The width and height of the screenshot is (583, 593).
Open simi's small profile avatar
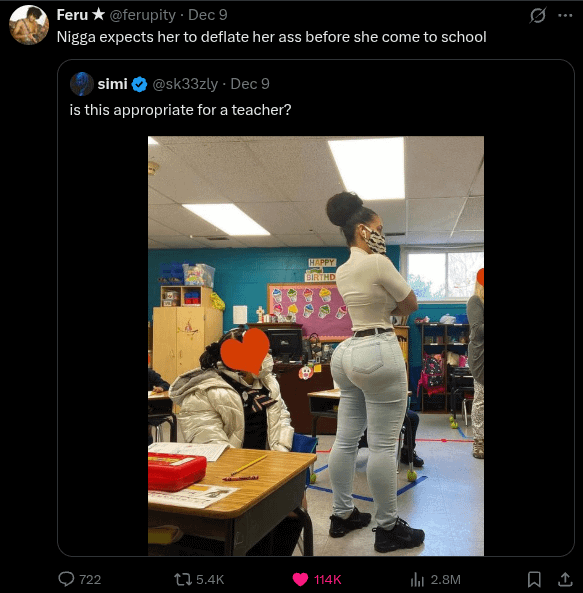pos(82,84)
